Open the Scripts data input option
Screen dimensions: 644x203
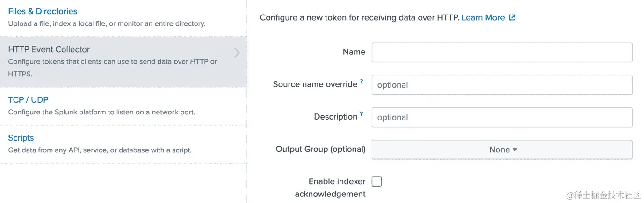21,138
